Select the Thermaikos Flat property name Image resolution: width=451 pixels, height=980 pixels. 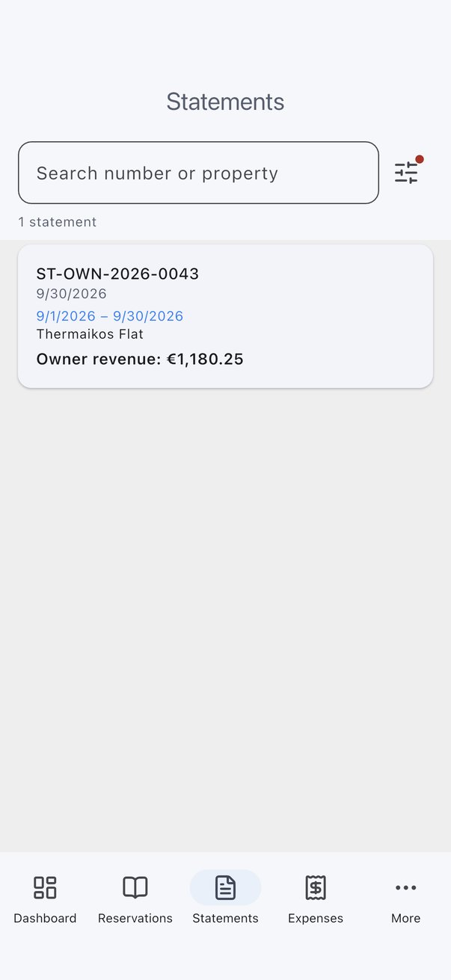click(x=90, y=334)
